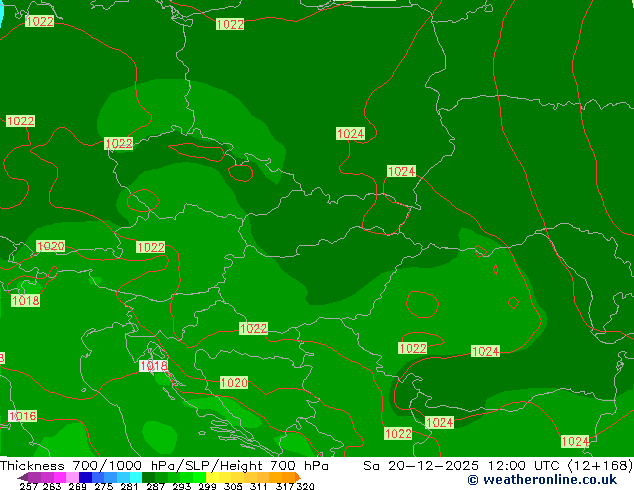Click the legend value 275
The width and height of the screenshot is (634, 490).
104,486
